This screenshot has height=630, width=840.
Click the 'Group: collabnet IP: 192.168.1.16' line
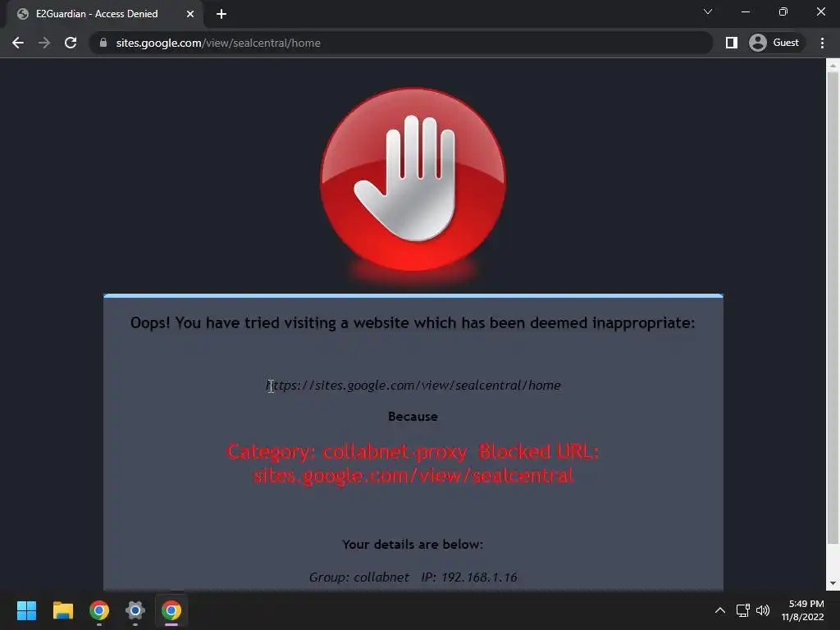coord(413,577)
